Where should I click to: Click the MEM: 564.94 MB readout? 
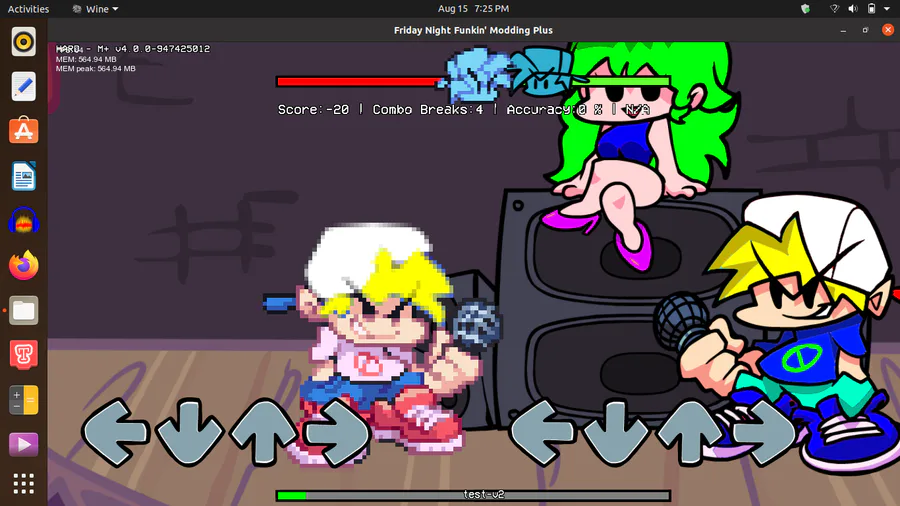point(86,59)
